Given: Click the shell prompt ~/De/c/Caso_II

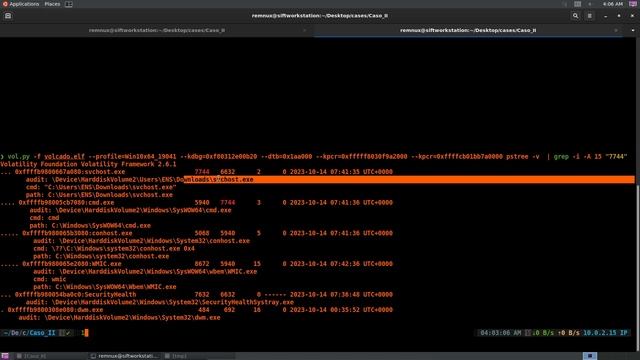Looking at the screenshot, I should pos(29,333).
